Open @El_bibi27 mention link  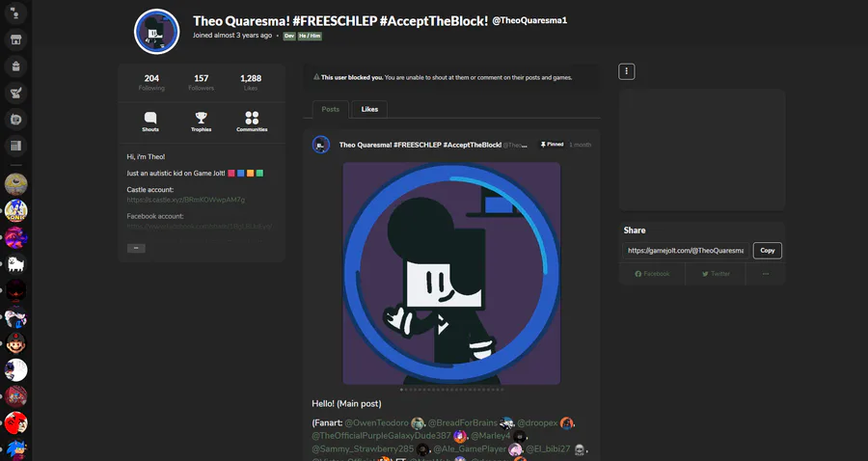click(x=548, y=448)
